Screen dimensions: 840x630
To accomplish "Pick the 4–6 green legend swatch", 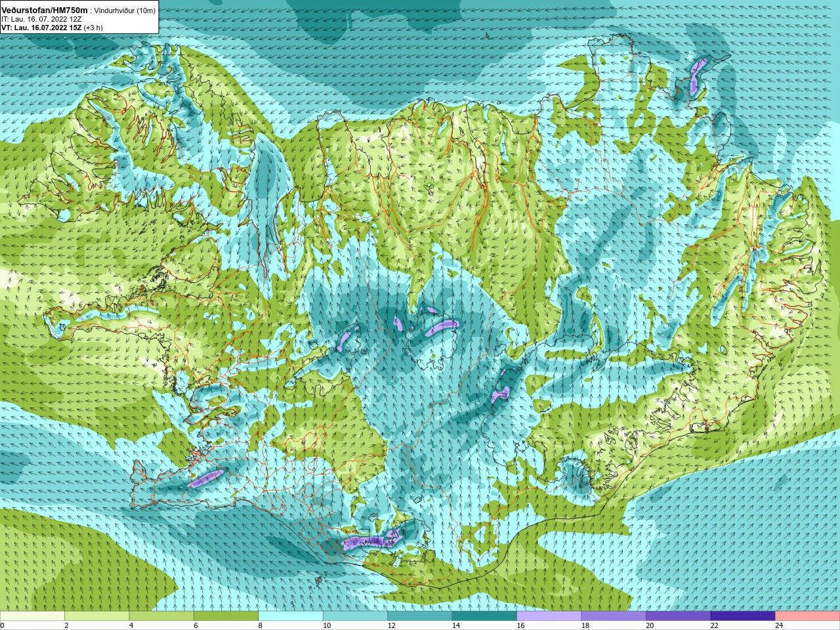I will pos(161,616).
